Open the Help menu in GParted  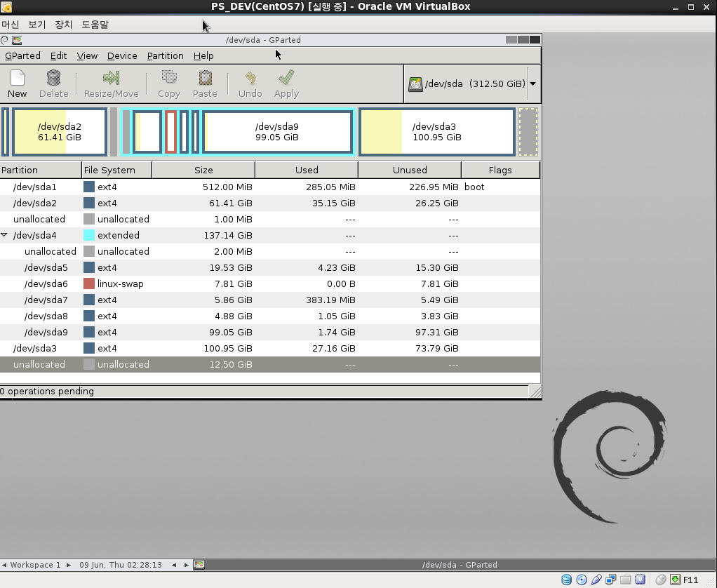[x=203, y=55]
